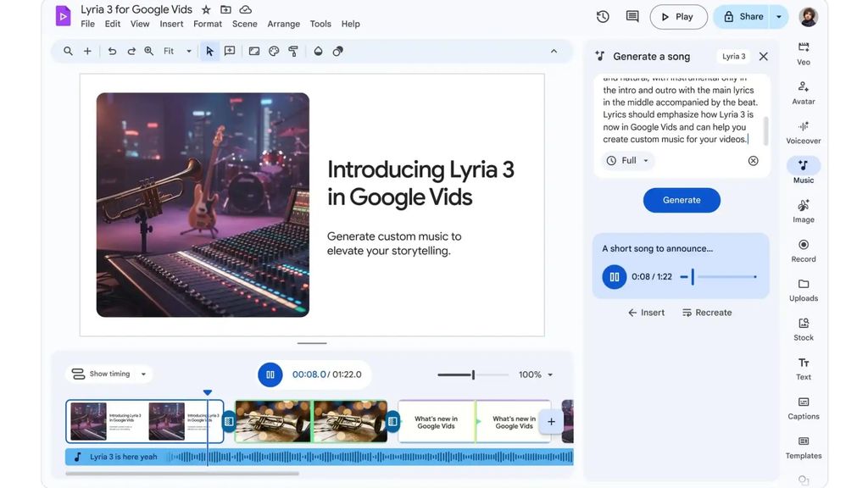Open the Captions panel
The height and width of the screenshot is (488, 868).
tap(803, 408)
